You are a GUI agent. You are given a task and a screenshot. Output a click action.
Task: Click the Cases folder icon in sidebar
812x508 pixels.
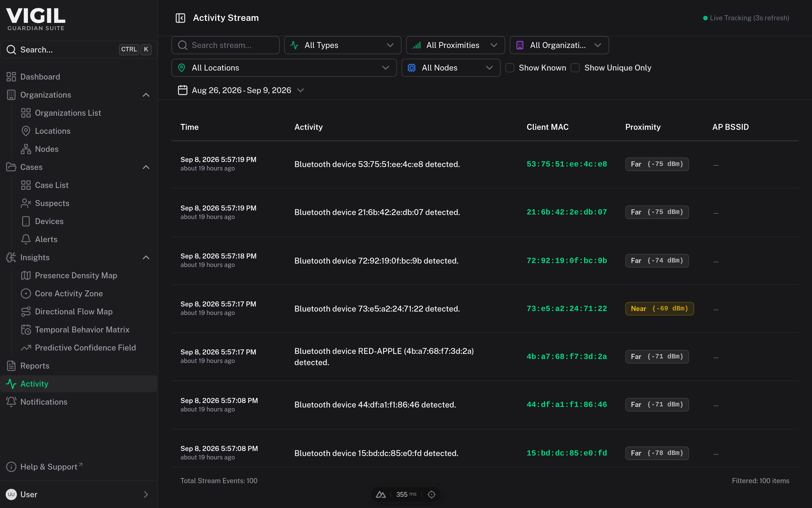tap(11, 167)
